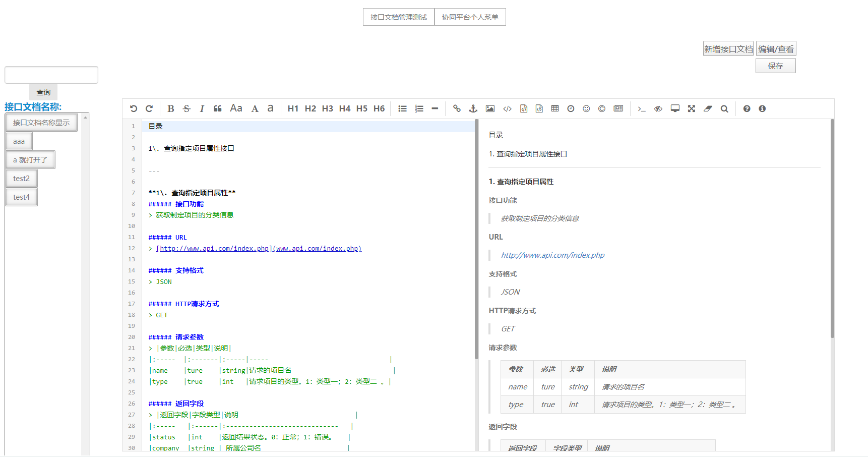The width and height of the screenshot is (868, 457).
Task: Open the 协同平台个人菜单 tab
Action: 470,17
